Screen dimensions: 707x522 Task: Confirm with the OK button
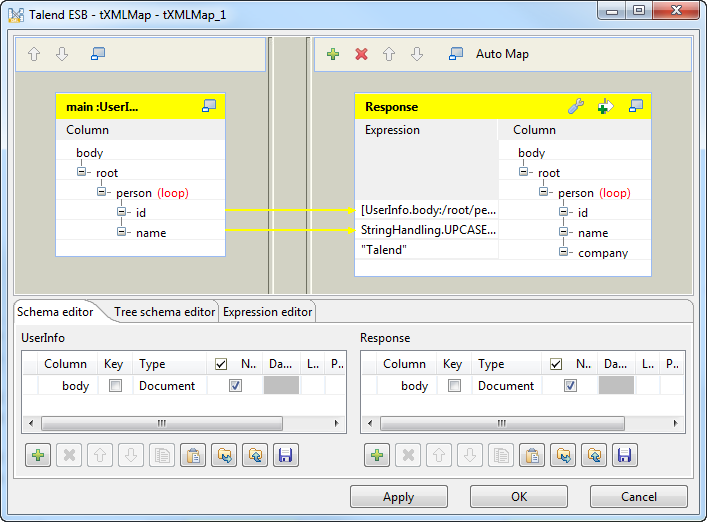tap(519, 497)
